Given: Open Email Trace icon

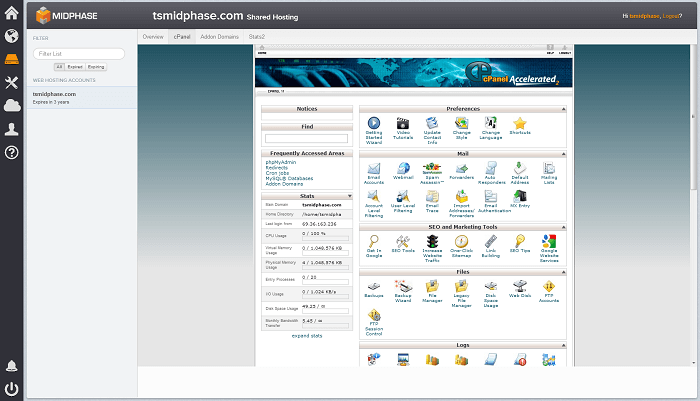Looking at the screenshot, I should (432, 196).
